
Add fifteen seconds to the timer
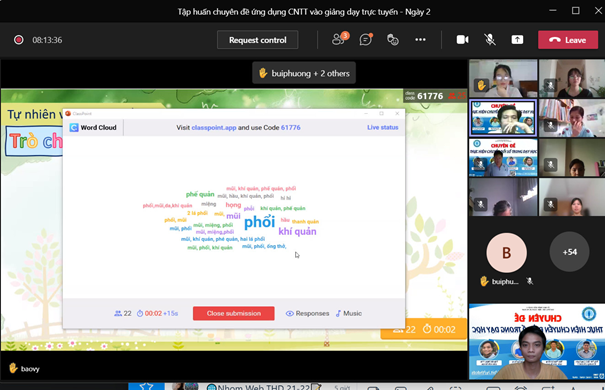pos(171,313)
